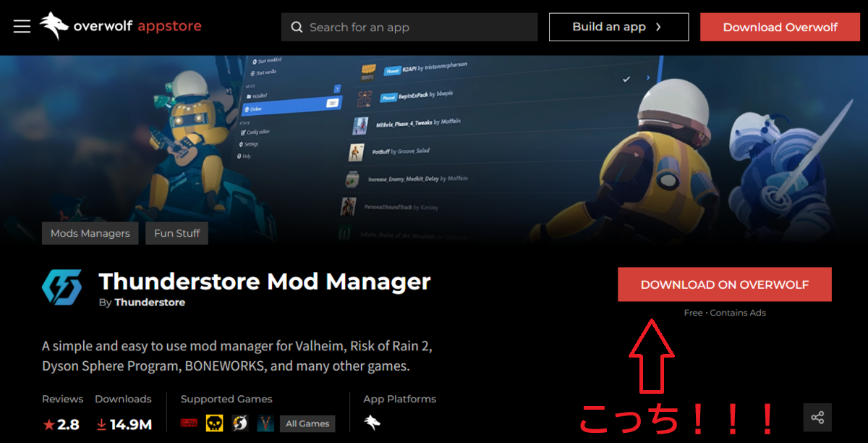This screenshot has width=868, height=443.
Task: Select the yellow skull game icon
Action: [214, 423]
